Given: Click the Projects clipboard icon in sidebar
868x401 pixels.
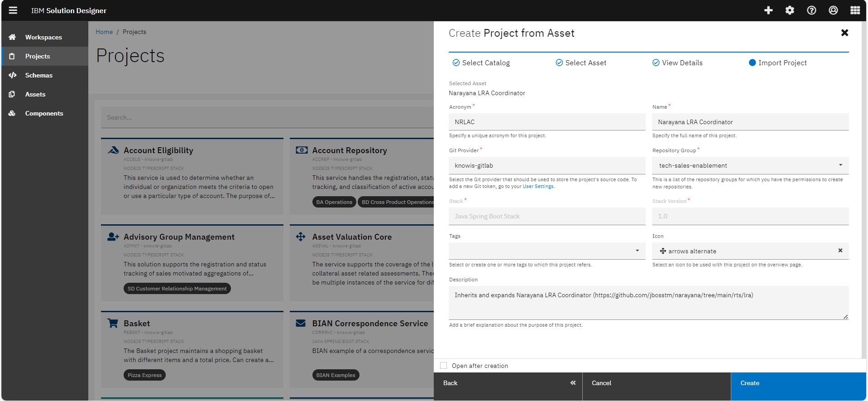Looking at the screenshot, I should click(12, 56).
